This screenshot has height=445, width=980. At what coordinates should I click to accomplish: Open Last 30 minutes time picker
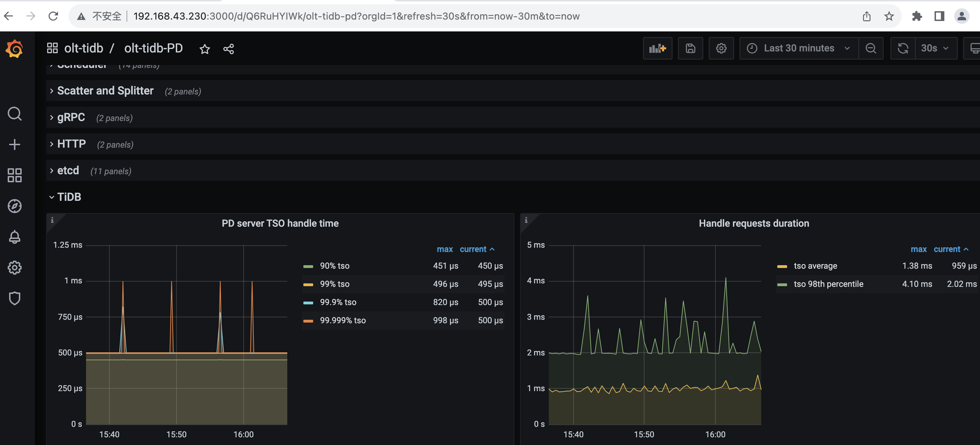coord(799,48)
